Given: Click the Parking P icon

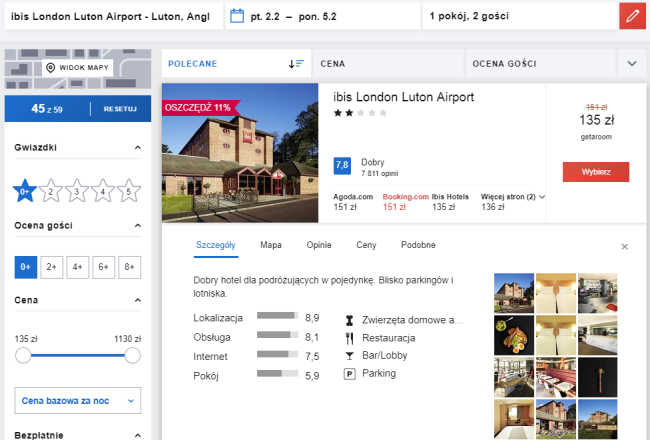Looking at the screenshot, I should tap(349, 374).
